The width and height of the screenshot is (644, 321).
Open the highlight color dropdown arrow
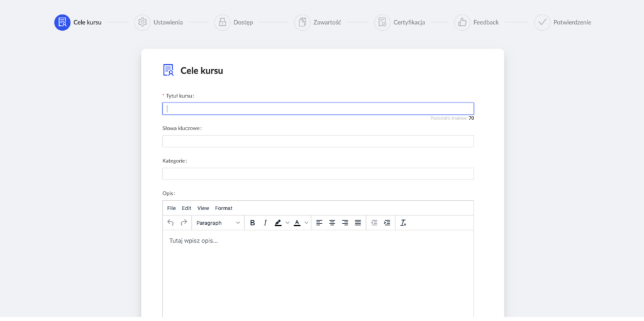click(287, 223)
